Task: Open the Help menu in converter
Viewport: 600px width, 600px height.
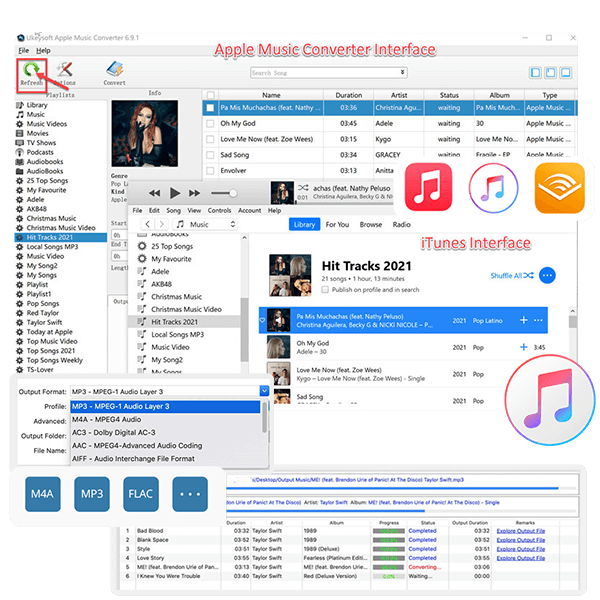Action: (x=43, y=51)
